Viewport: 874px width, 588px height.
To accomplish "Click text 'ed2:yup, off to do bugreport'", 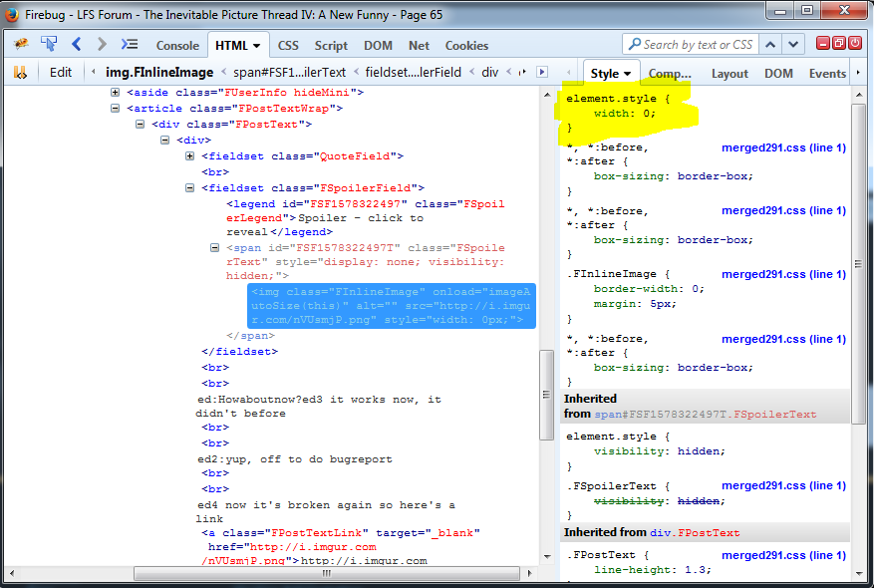I will point(295,459).
